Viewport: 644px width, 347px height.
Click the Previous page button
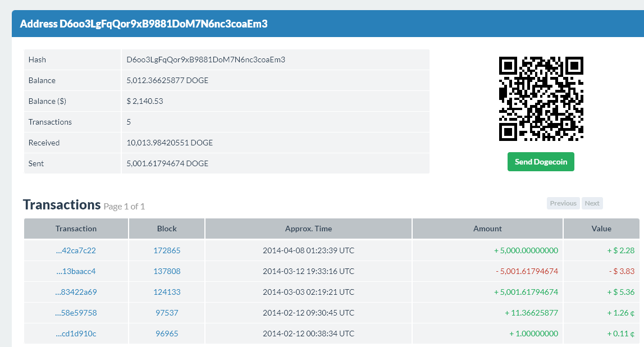563,203
